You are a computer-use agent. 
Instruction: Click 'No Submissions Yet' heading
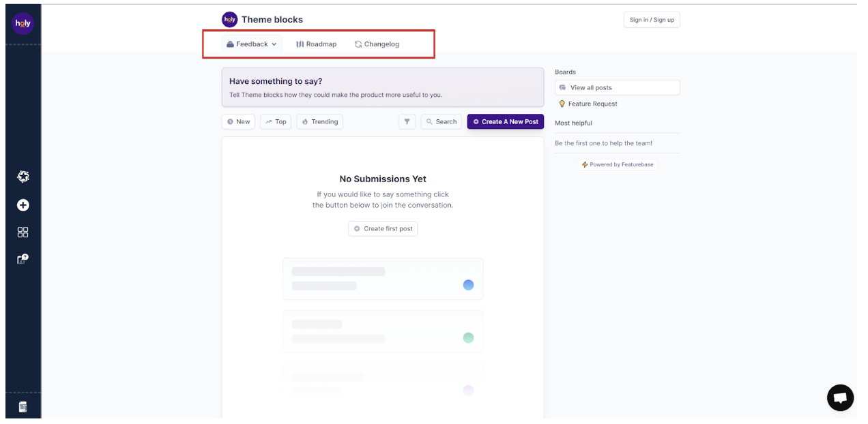point(383,179)
